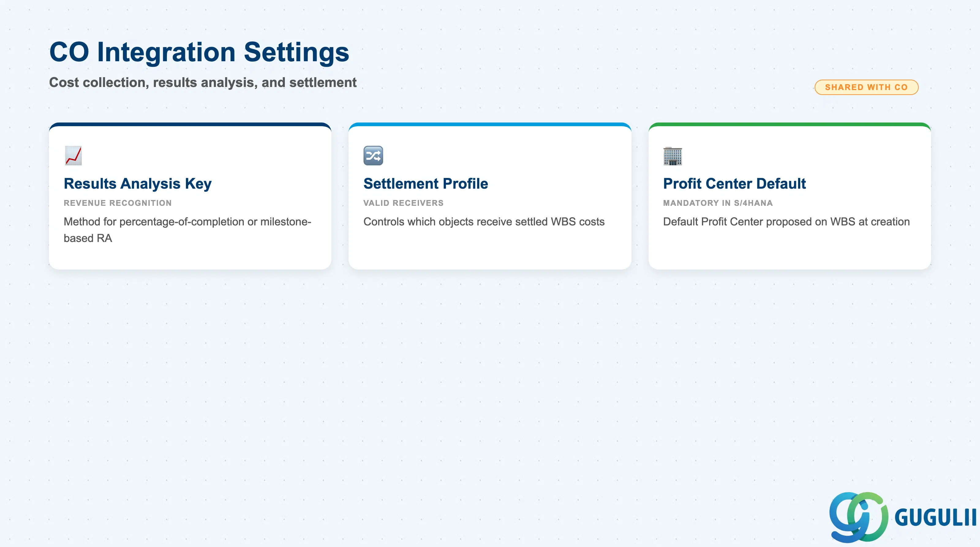Click the shuffle arrows settlement icon

[x=373, y=156]
